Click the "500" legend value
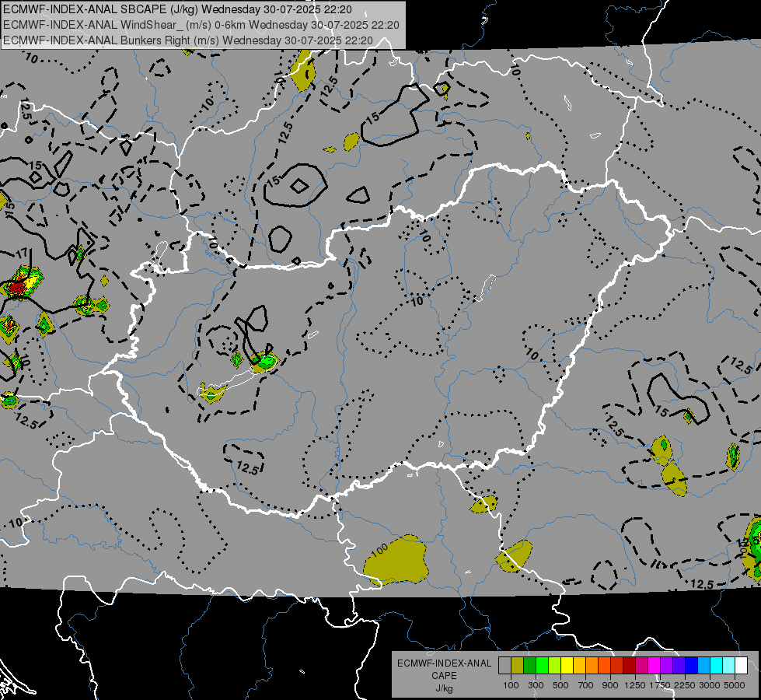Image resolution: width=761 pixels, height=700 pixels. coord(560,685)
